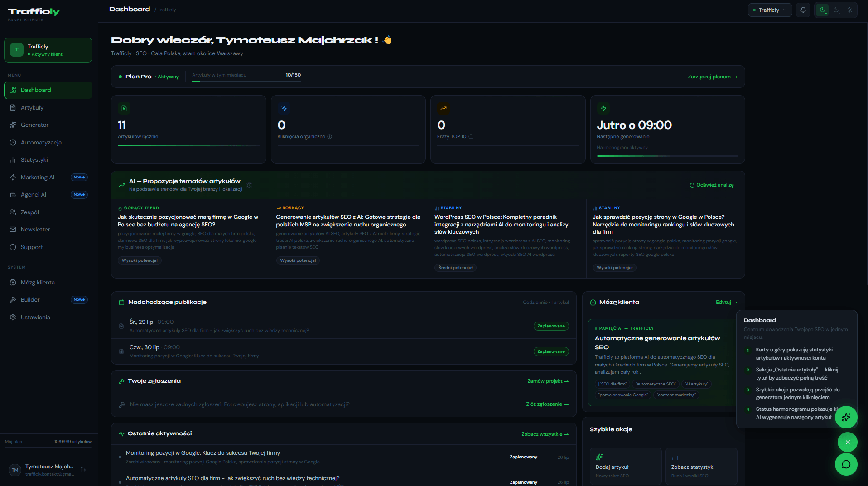868x486 pixels.
Task: Click the Agenci AI robot icon
Action: pos(13,195)
